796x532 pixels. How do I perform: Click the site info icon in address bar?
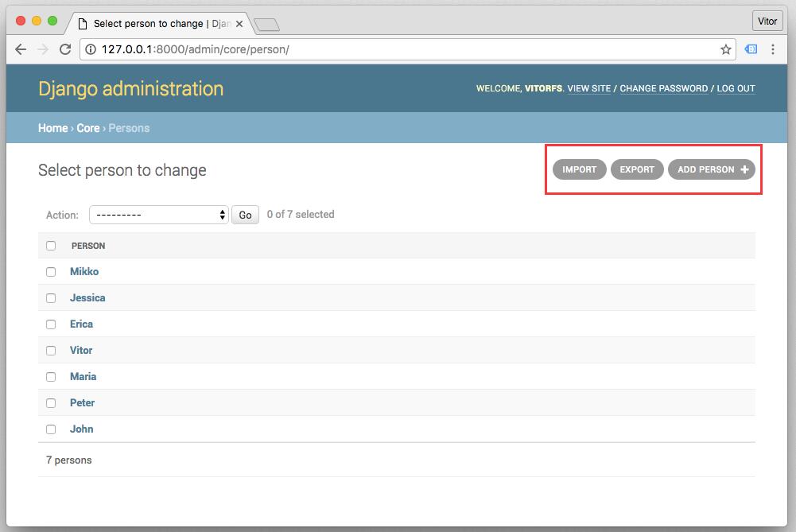click(91, 49)
